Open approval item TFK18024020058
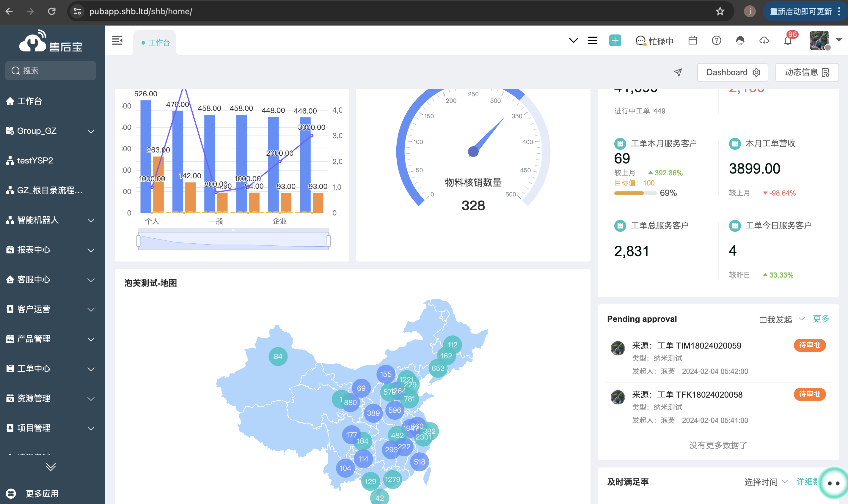 [x=718, y=407]
